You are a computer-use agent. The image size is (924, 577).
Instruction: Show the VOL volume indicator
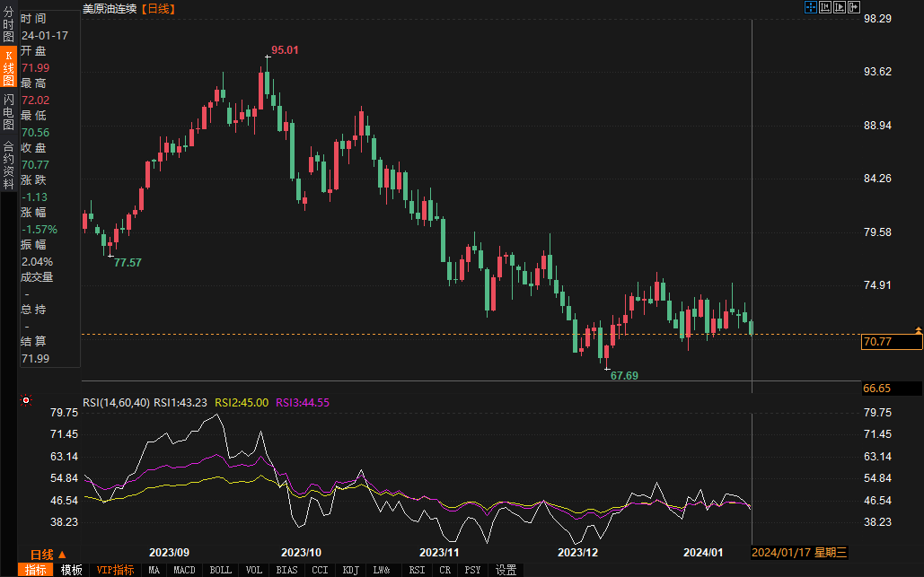pos(254,570)
